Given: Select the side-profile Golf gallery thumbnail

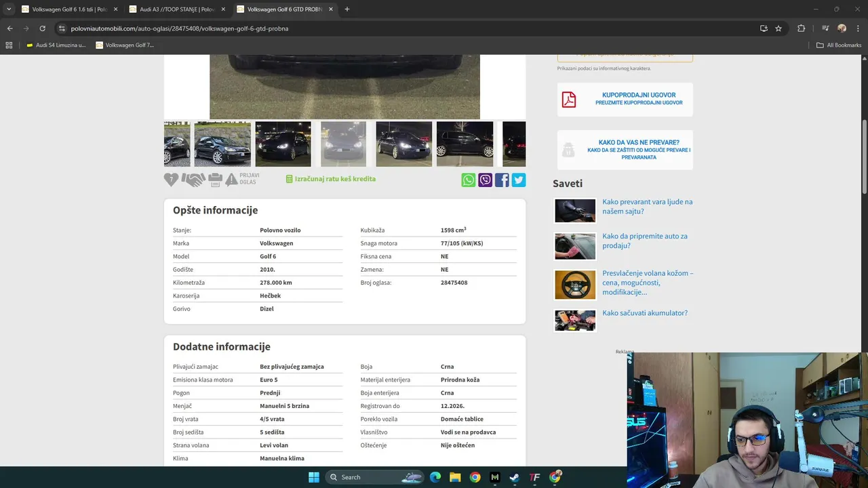Looking at the screenshot, I should coord(465,144).
